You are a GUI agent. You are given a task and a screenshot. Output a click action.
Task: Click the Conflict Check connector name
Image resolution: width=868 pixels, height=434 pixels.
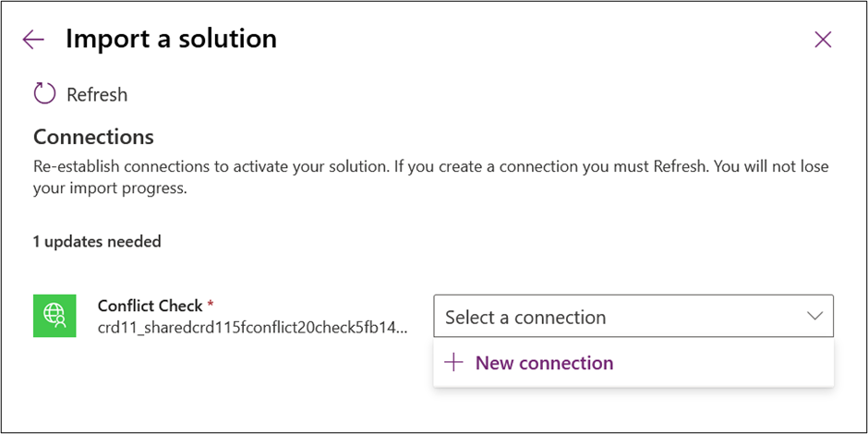(x=150, y=306)
